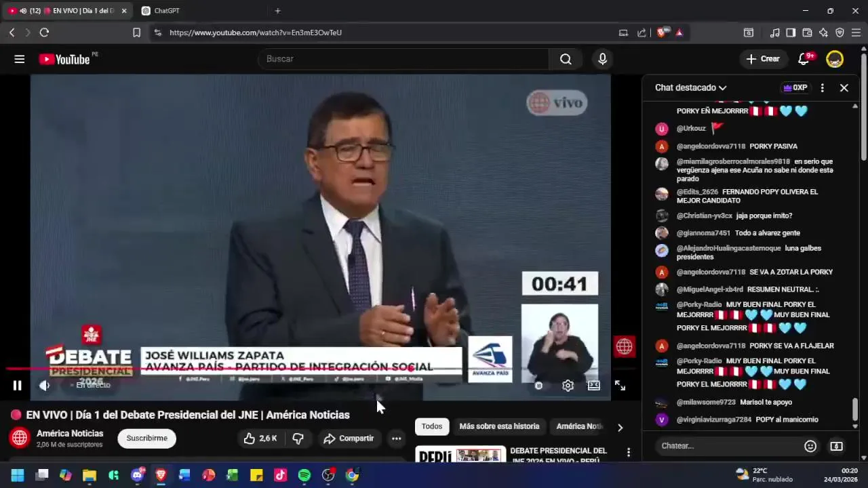868x488 pixels.
Task: Go back to the previous page
Action: click(12, 33)
